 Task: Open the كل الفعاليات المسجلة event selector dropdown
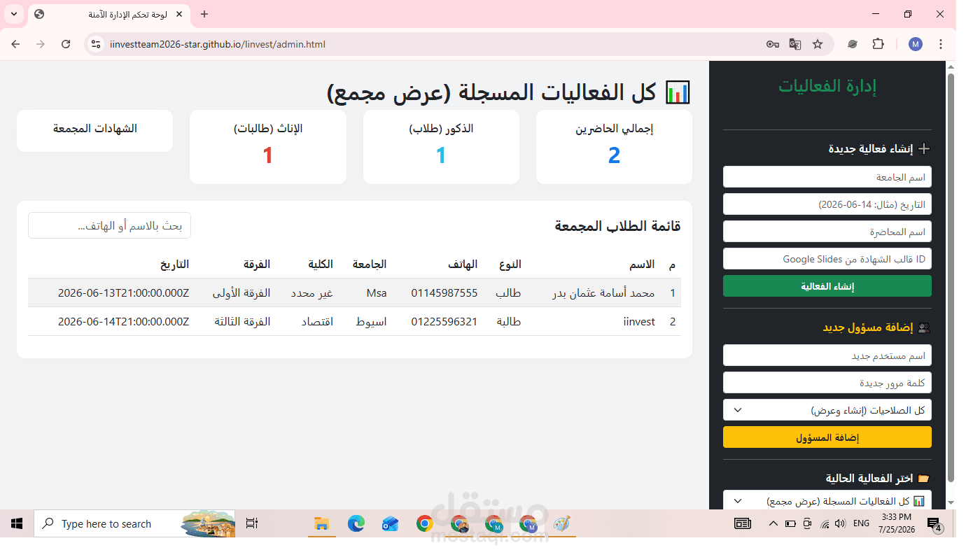coord(827,500)
